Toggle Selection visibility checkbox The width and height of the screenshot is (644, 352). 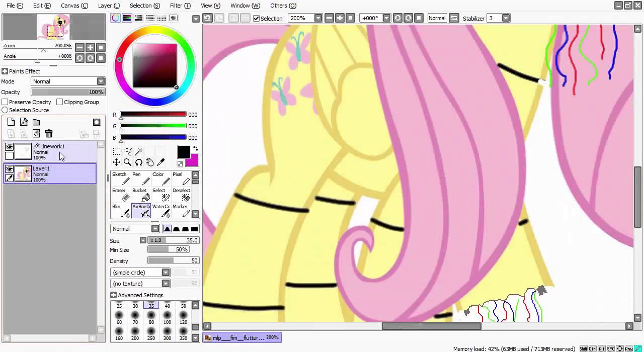(x=256, y=19)
